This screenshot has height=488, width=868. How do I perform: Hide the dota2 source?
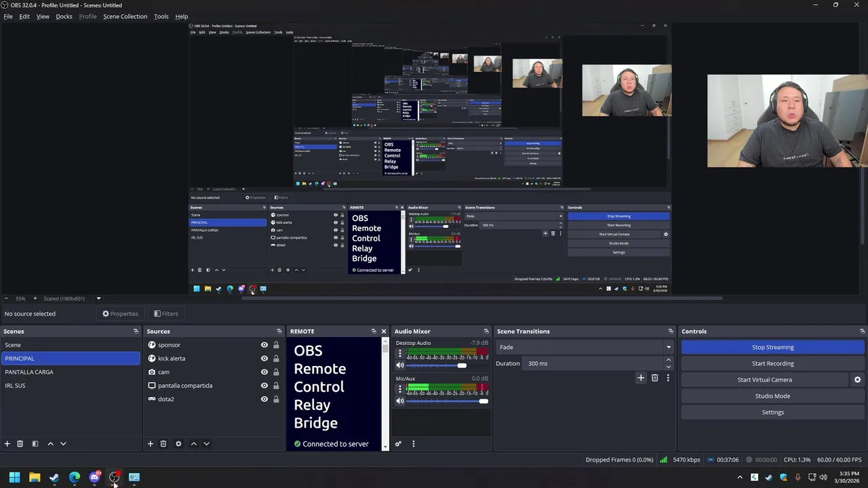264,399
